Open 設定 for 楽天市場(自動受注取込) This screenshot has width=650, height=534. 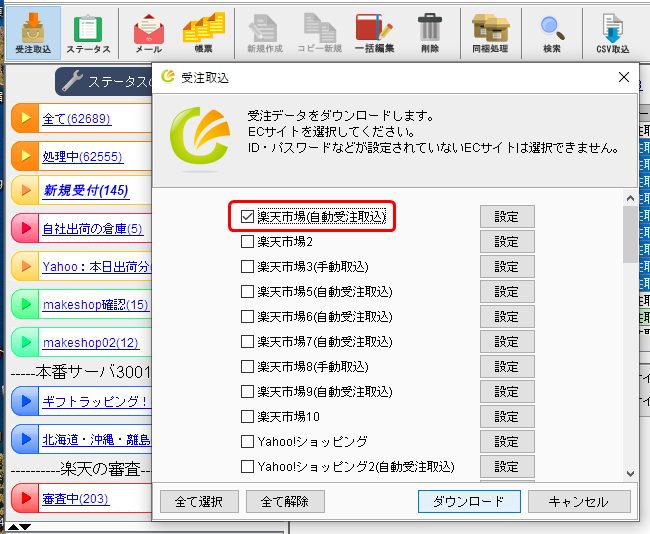click(507, 216)
